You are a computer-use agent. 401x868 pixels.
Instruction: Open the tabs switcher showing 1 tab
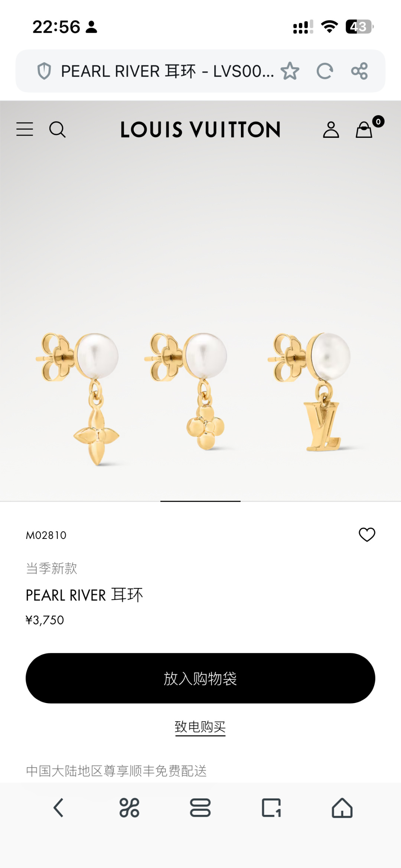pyautogui.click(x=271, y=808)
